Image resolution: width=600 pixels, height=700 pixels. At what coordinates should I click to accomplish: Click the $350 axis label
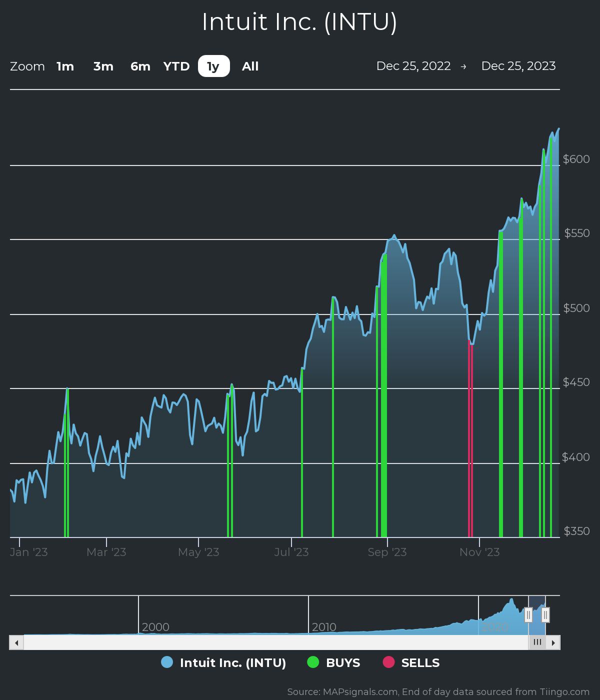click(577, 531)
